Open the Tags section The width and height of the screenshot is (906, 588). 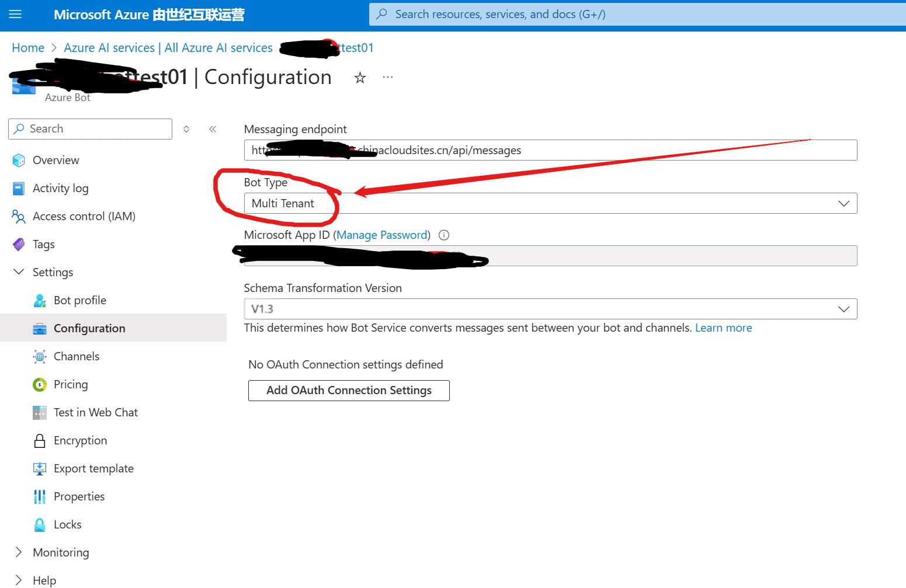pos(43,244)
